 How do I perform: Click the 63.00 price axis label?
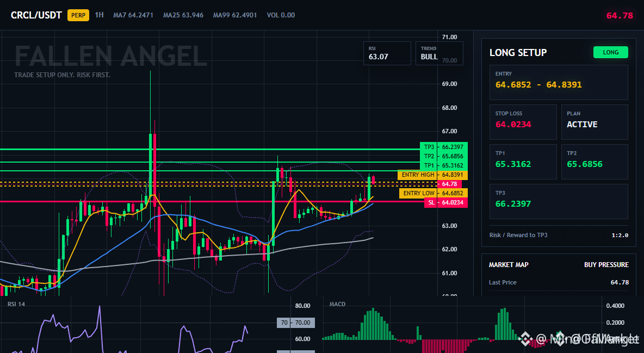(449, 226)
